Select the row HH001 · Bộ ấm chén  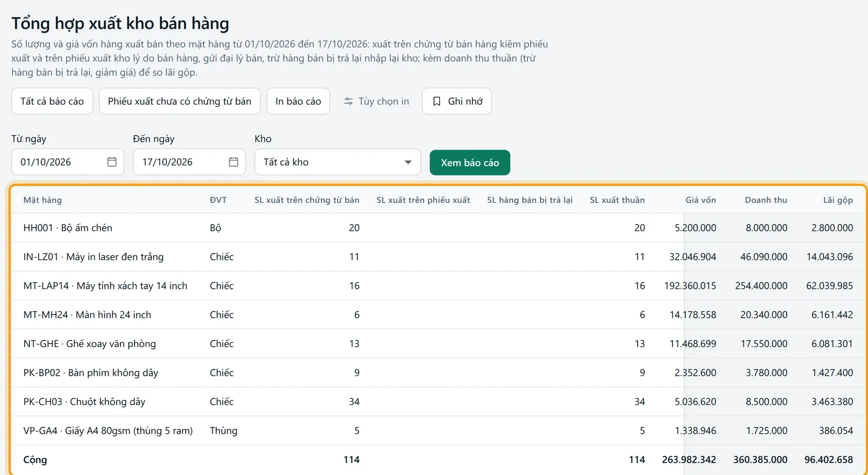438,228
